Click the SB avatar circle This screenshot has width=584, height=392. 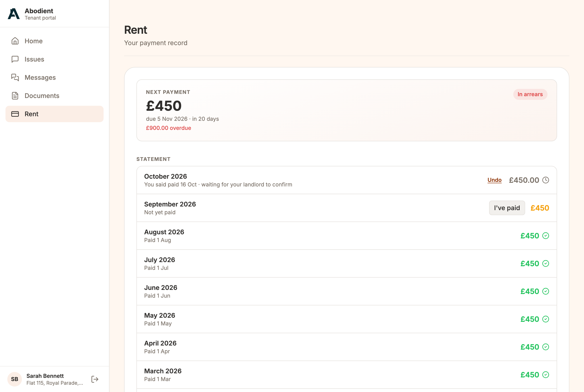coord(15,379)
